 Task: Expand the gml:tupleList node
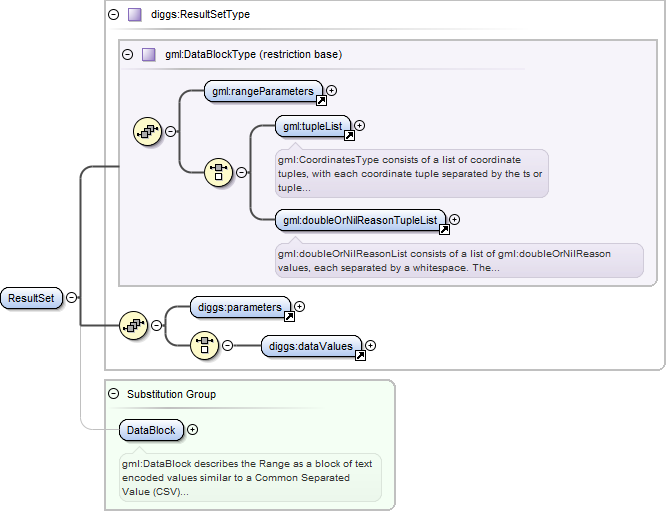point(360,126)
